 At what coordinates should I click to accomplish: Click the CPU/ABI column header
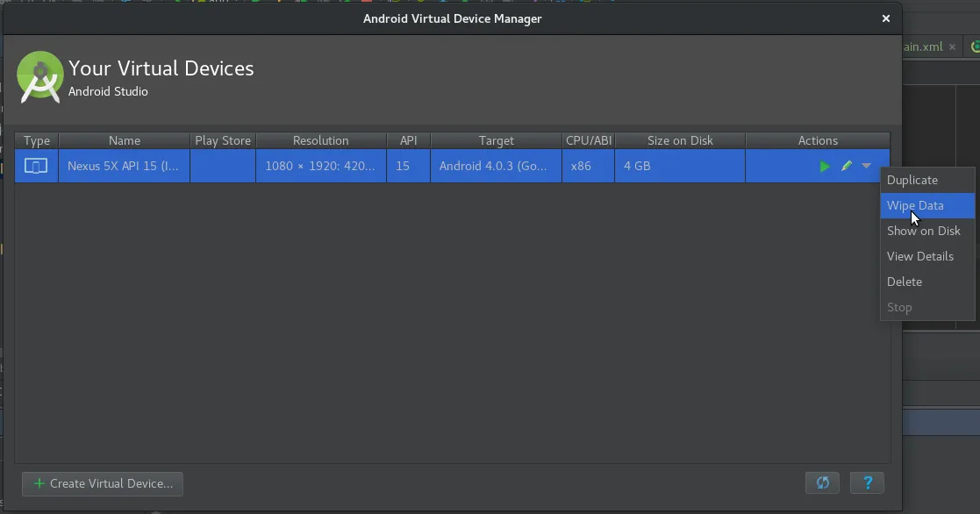pyautogui.click(x=588, y=140)
